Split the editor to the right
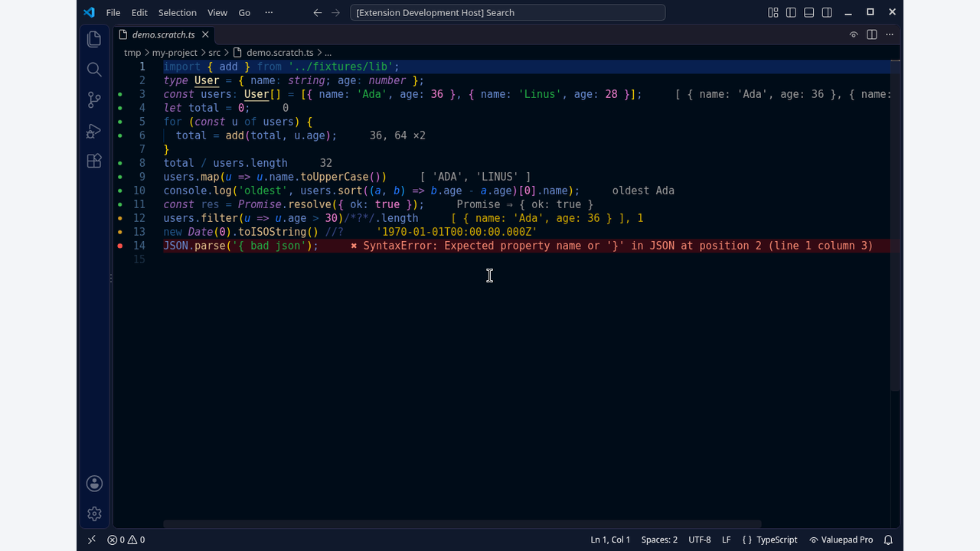 (871, 34)
